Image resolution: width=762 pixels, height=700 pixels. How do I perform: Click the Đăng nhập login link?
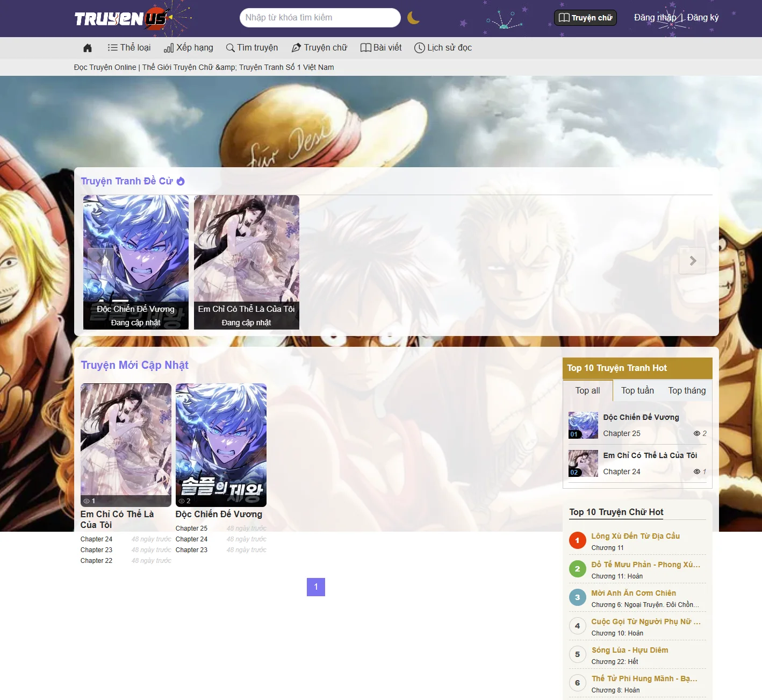[655, 18]
